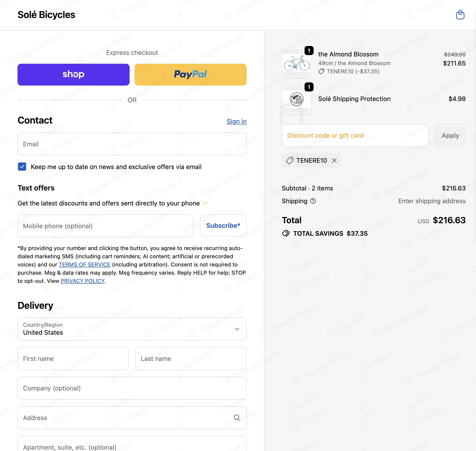Click the struck-through $249.00 price

pos(455,55)
